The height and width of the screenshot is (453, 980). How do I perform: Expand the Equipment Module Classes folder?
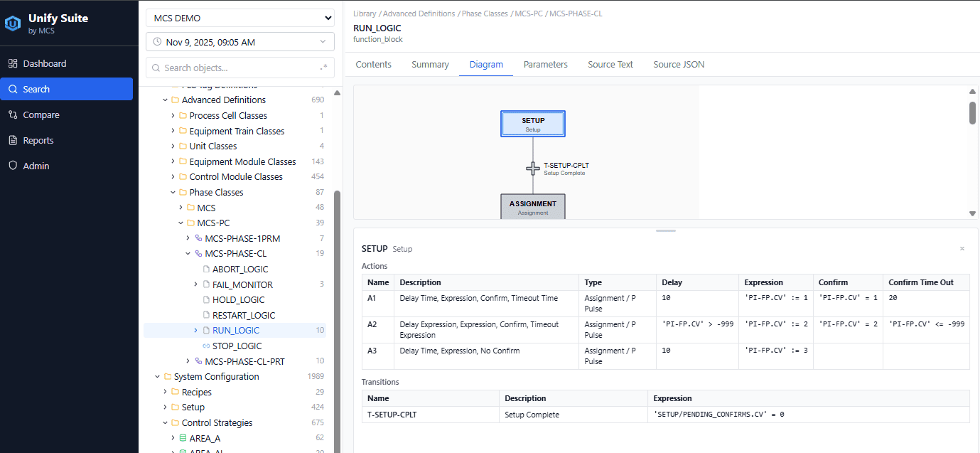pyautogui.click(x=173, y=161)
